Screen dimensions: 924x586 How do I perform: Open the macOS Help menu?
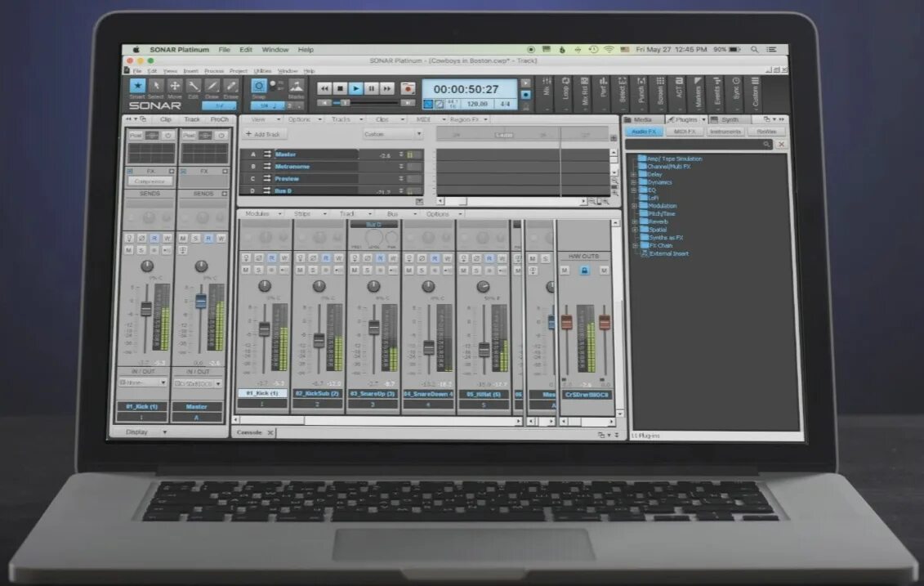tap(306, 50)
